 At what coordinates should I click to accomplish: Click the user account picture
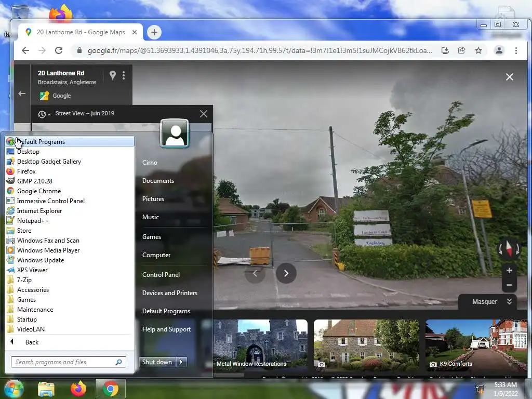175,134
